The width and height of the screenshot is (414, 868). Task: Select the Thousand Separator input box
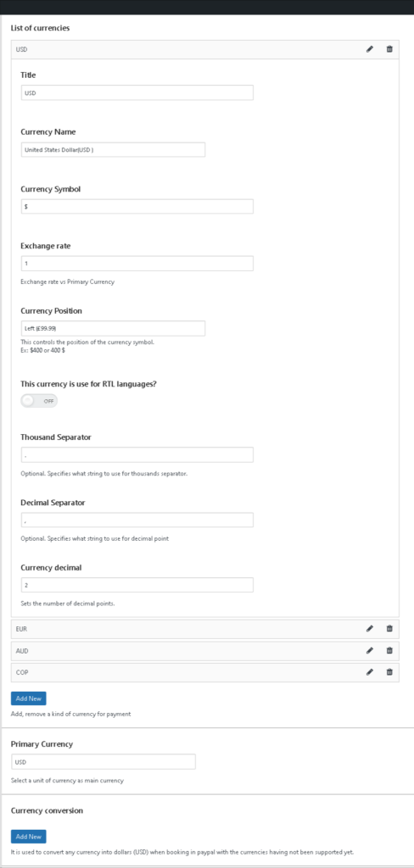click(137, 455)
